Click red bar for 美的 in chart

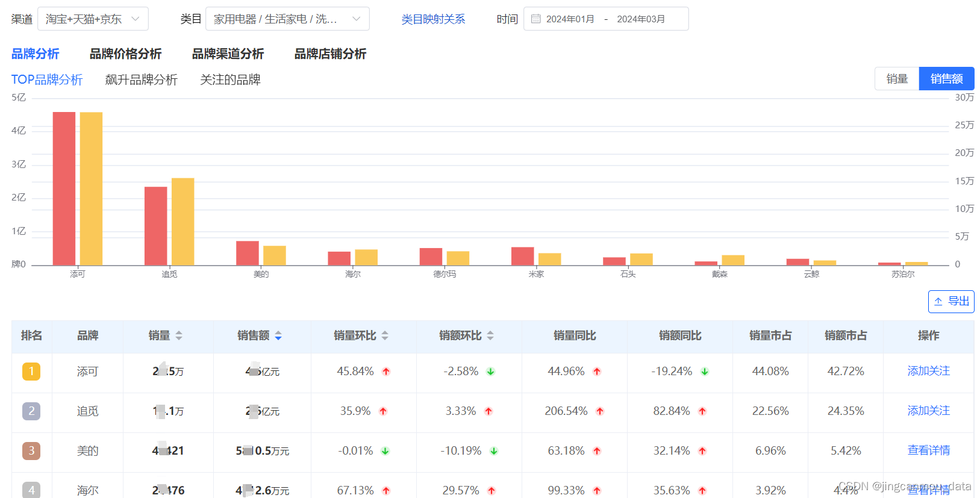click(248, 253)
